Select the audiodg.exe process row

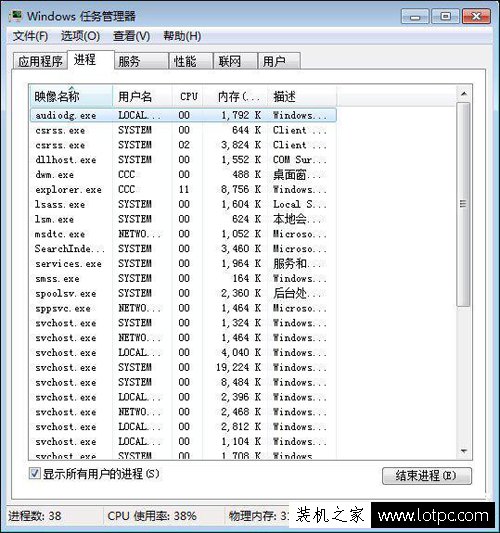183,115
